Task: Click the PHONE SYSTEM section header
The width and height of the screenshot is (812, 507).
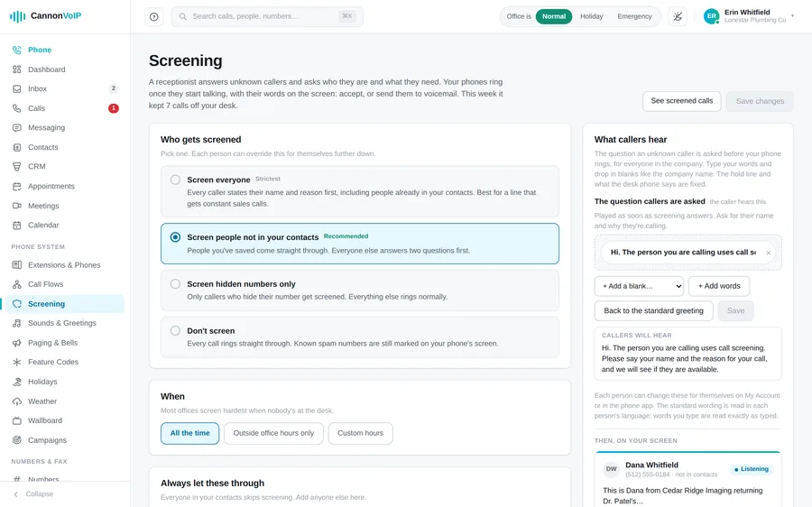Action: 38,247
